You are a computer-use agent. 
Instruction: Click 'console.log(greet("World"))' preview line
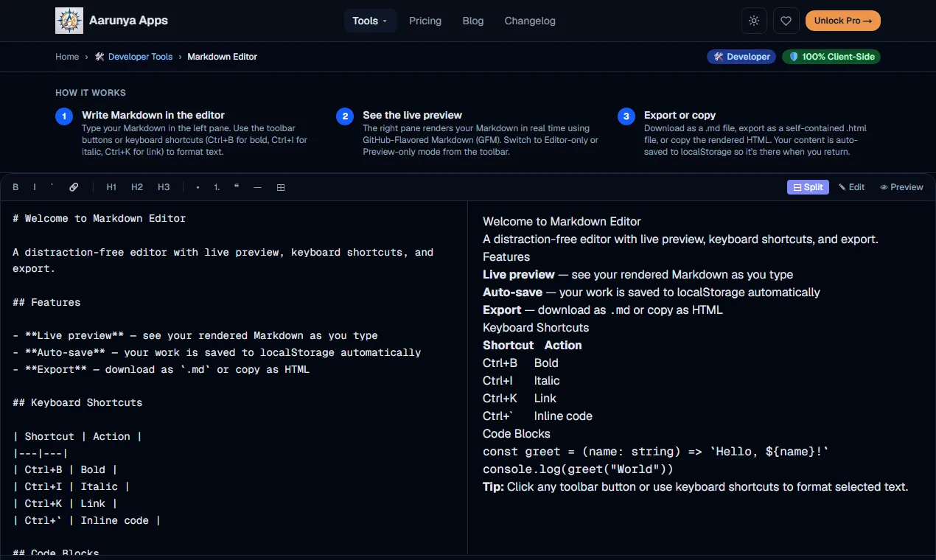[x=578, y=469]
